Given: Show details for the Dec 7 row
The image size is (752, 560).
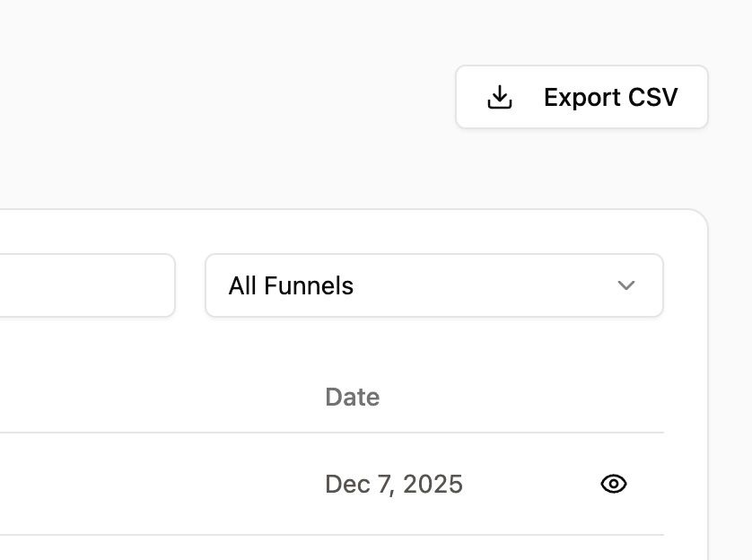Looking at the screenshot, I should (x=614, y=484).
